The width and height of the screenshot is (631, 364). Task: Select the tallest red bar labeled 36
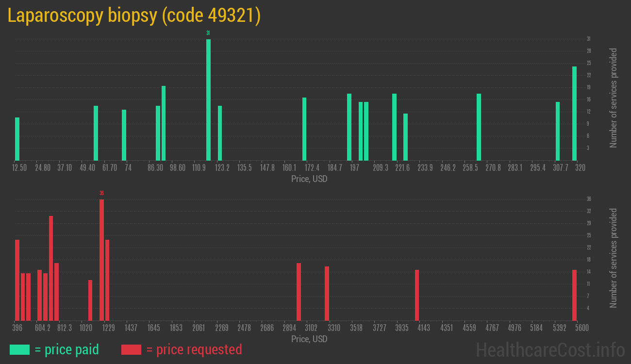pyautogui.click(x=101, y=260)
